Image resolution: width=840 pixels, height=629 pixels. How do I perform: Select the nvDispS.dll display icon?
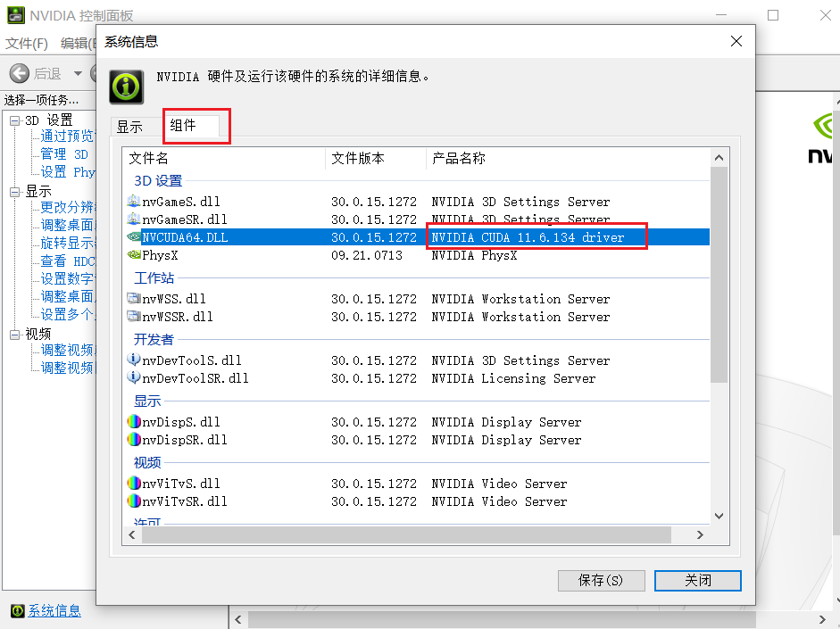(x=133, y=422)
